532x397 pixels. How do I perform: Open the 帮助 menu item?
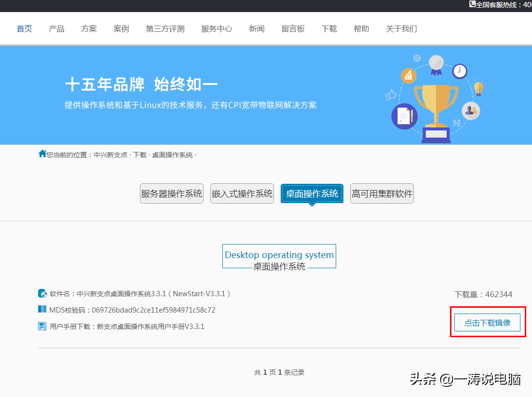(x=361, y=29)
